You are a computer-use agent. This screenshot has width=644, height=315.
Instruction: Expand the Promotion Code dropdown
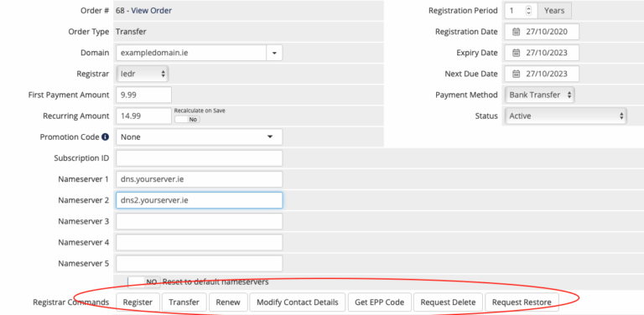[200, 137]
